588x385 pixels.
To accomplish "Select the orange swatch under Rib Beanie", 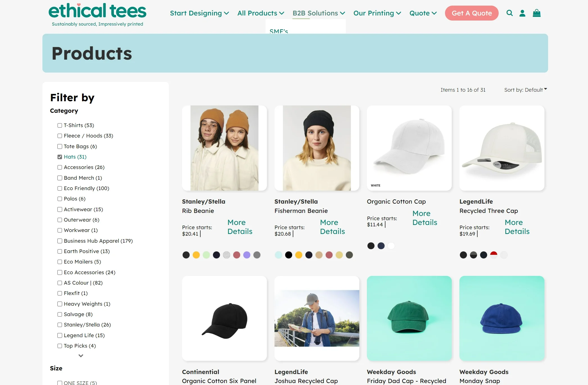I will [196, 255].
